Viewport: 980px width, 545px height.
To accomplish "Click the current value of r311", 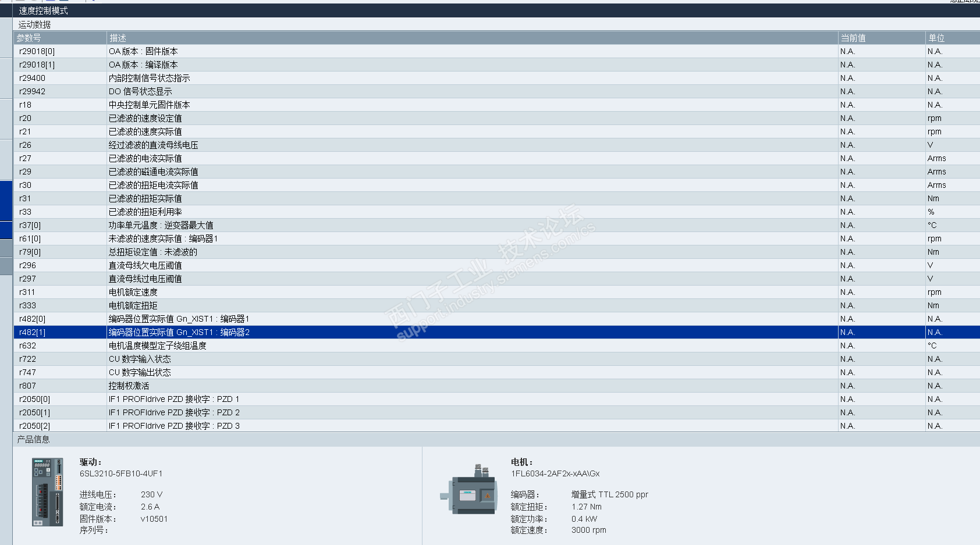I will (x=847, y=292).
